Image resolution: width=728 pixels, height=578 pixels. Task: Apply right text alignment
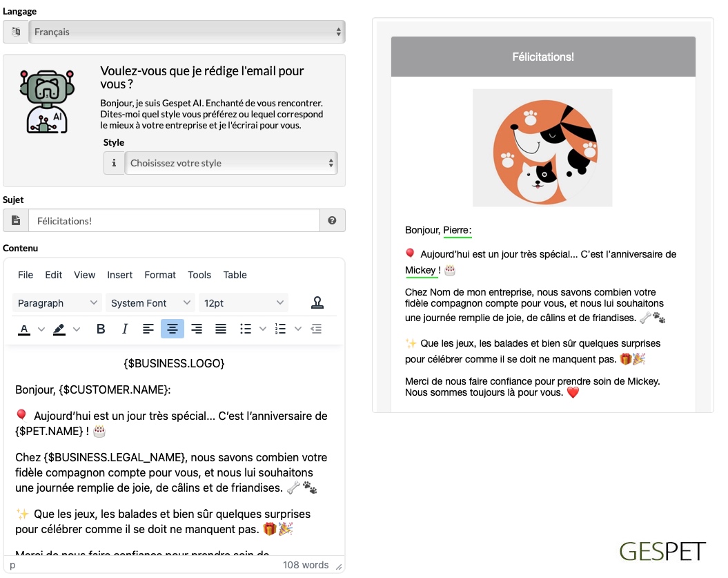tap(197, 329)
